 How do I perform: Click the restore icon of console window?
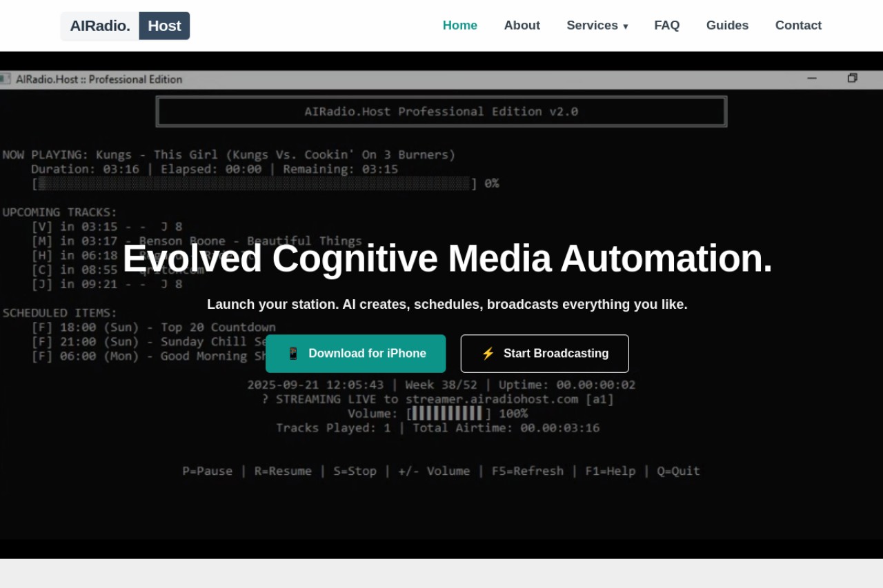(x=853, y=79)
